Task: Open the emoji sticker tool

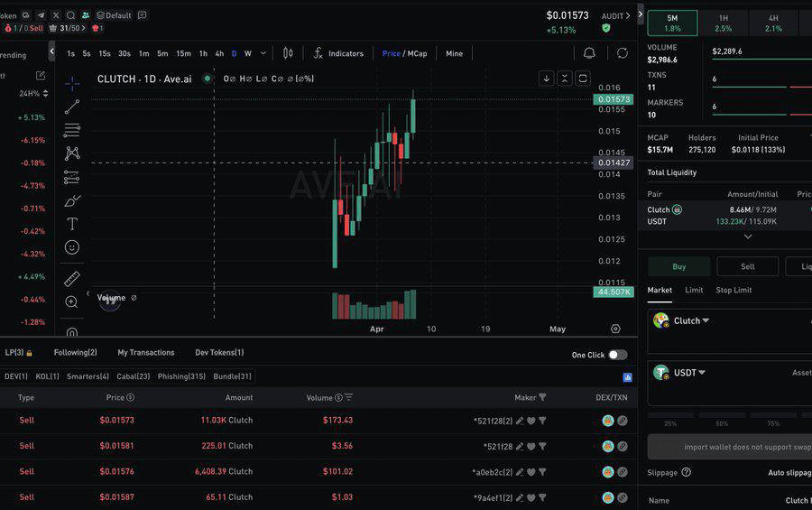Action: 72,247
